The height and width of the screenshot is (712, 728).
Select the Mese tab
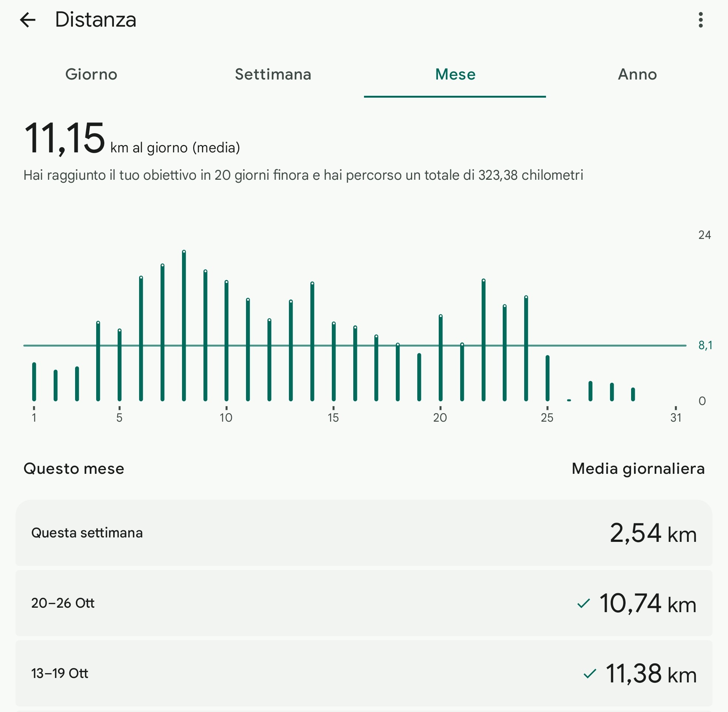(x=455, y=74)
